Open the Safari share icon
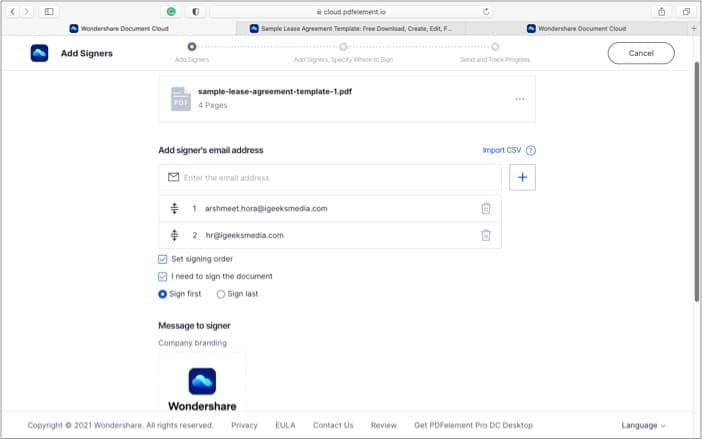Screen dimensions: 702x439 pos(661,12)
